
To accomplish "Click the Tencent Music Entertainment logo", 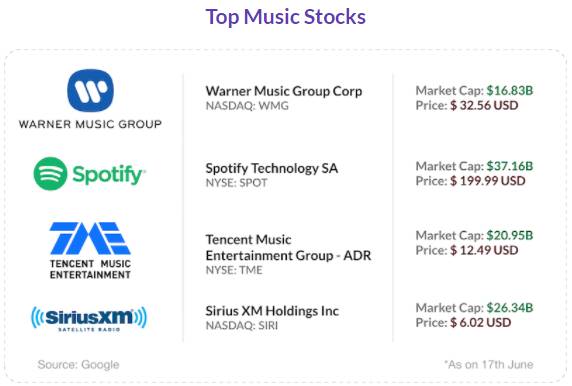I will click(x=90, y=251).
